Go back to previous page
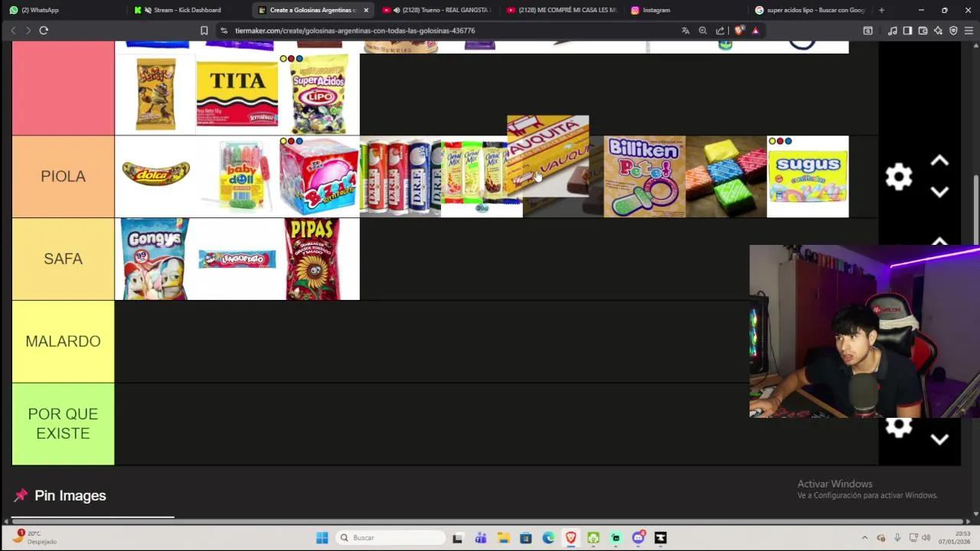The image size is (980, 551). [x=13, y=31]
